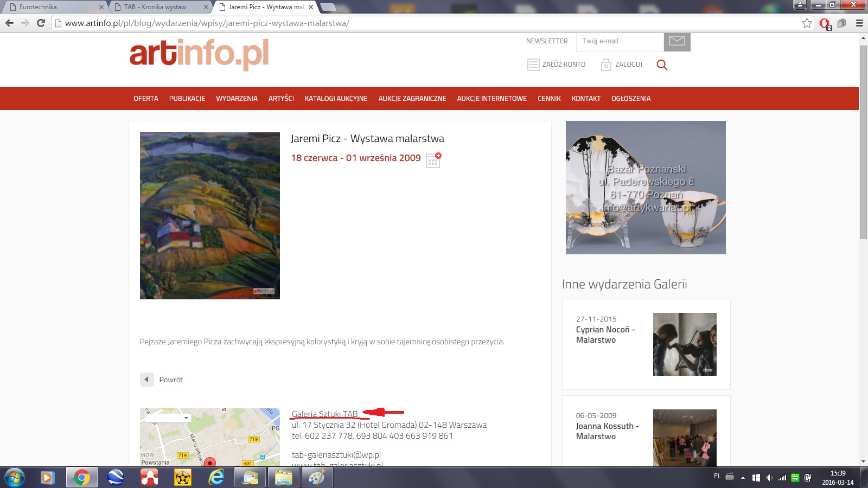868x488 pixels.
Task: Click the Cyprian Nocoń event thumbnail
Action: click(x=685, y=344)
